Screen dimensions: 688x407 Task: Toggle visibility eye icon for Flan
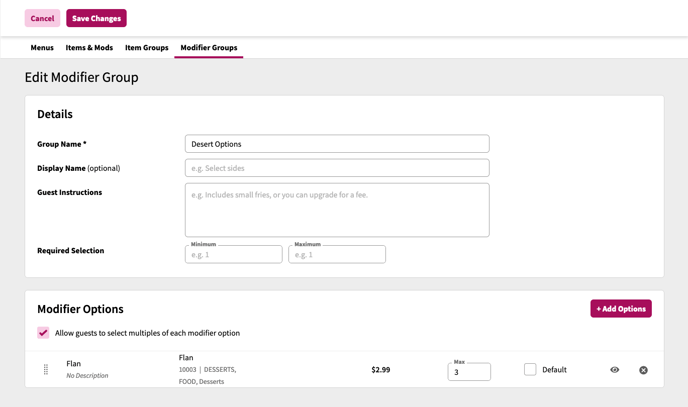(615, 370)
